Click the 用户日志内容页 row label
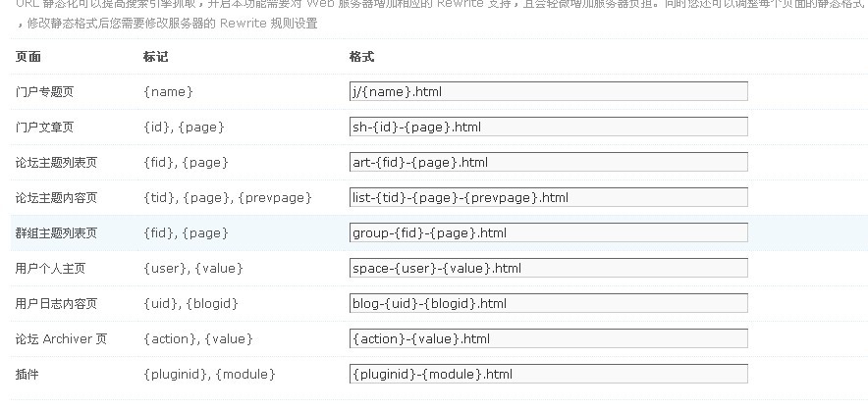 56,304
